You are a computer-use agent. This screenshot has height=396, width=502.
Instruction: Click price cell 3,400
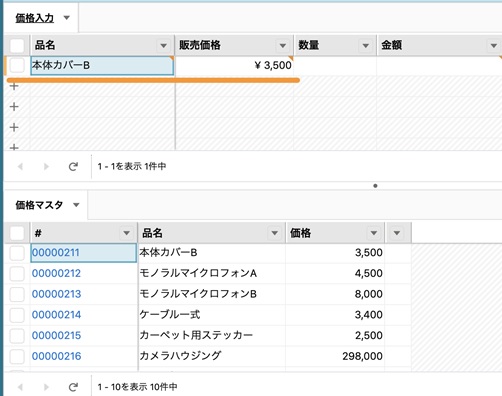(335, 315)
